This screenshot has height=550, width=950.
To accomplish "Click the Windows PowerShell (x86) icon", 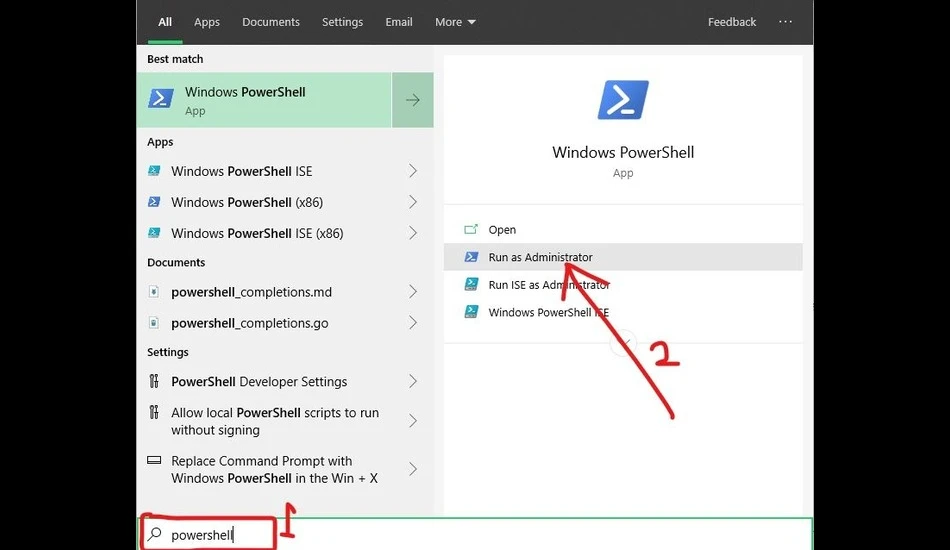I will pyautogui.click(x=154, y=202).
